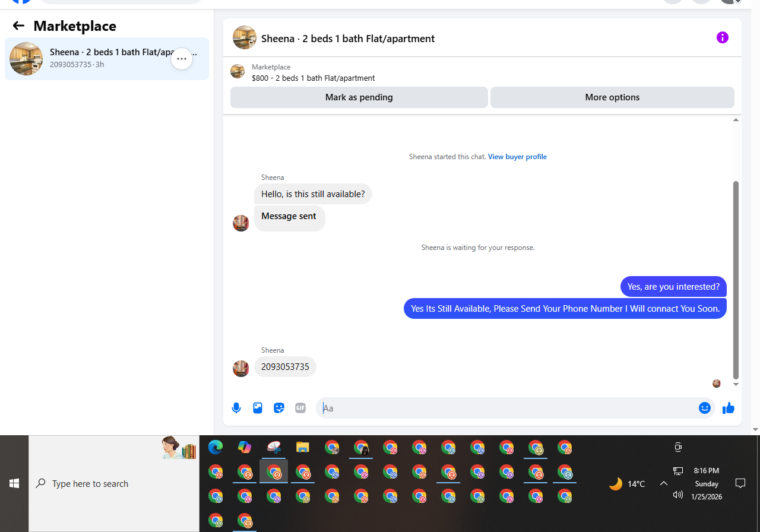Open the Windows Start menu
This screenshot has width=760, height=532.
(x=14, y=484)
